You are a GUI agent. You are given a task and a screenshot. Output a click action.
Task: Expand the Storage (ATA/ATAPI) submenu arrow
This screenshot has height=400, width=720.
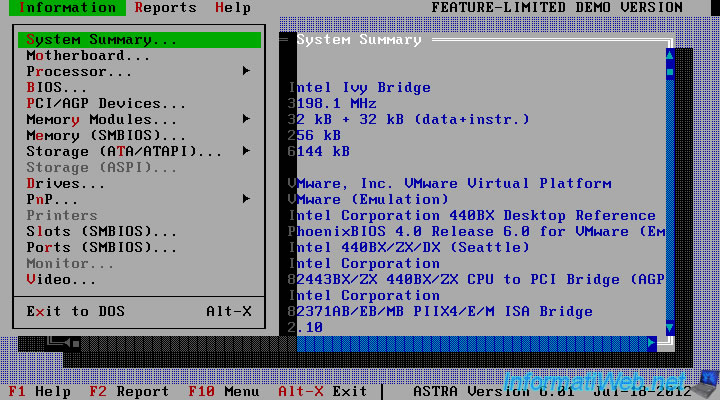(246, 152)
